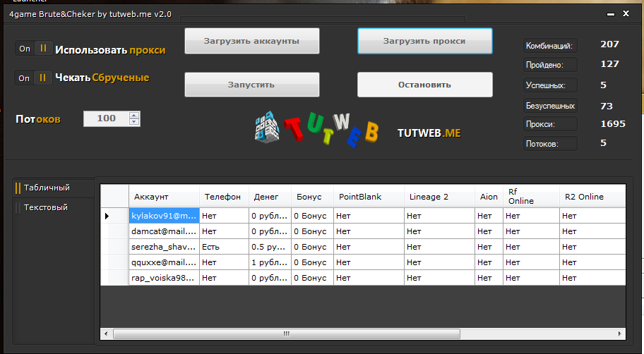Open the TUTWEB.ME link
Viewport: 644px width, 354px height.
pos(429,133)
